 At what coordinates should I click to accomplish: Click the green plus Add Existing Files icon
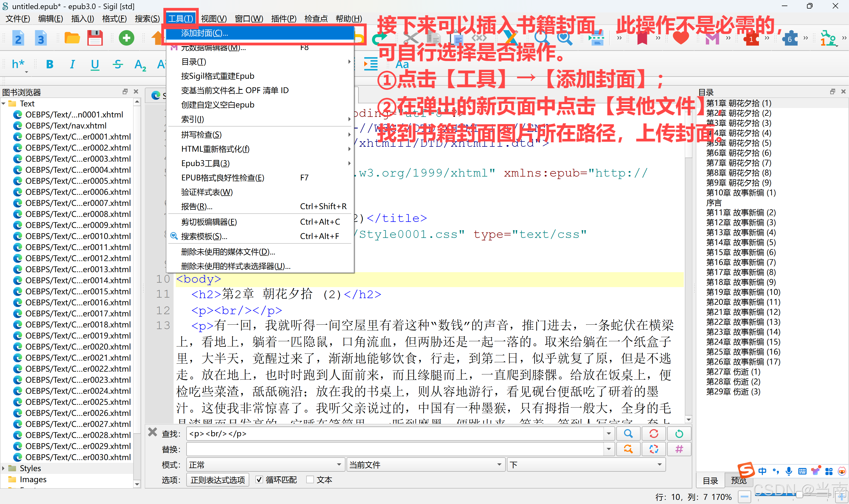pos(126,38)
